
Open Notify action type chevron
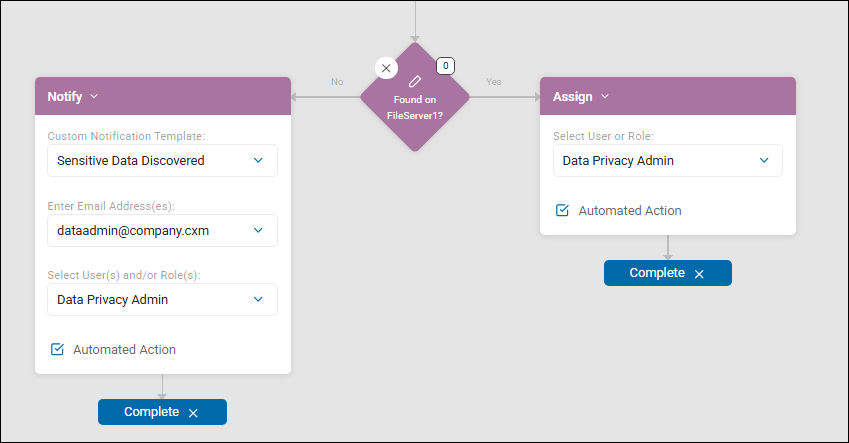click(x=94, y=96)
